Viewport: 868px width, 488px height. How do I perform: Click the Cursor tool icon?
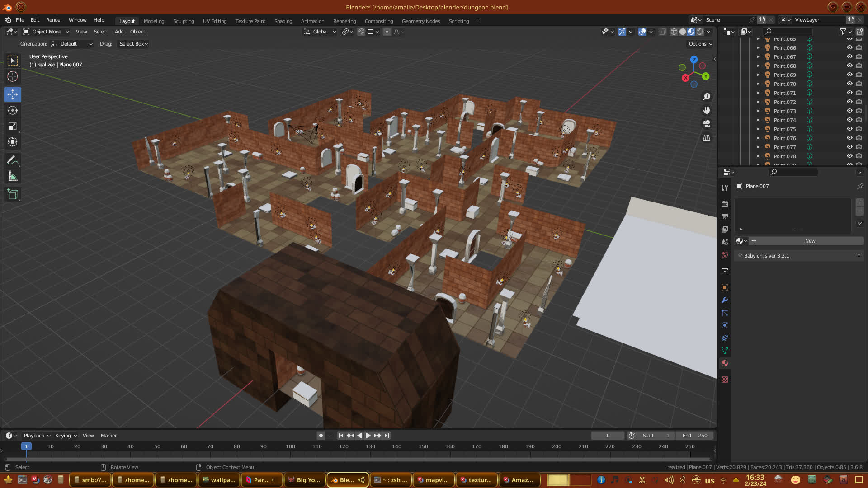(13, 76)
